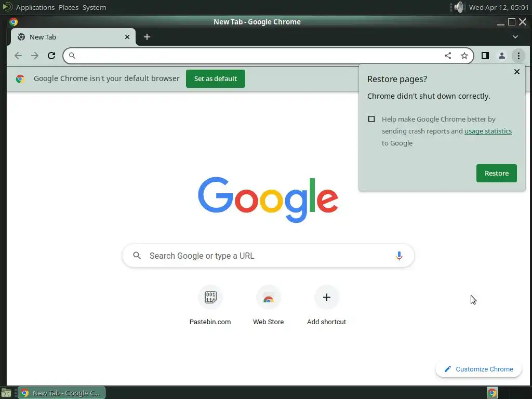Go forward with the forward arrow
This screenshot has width=532, height=399.
(x=35, y=56)
